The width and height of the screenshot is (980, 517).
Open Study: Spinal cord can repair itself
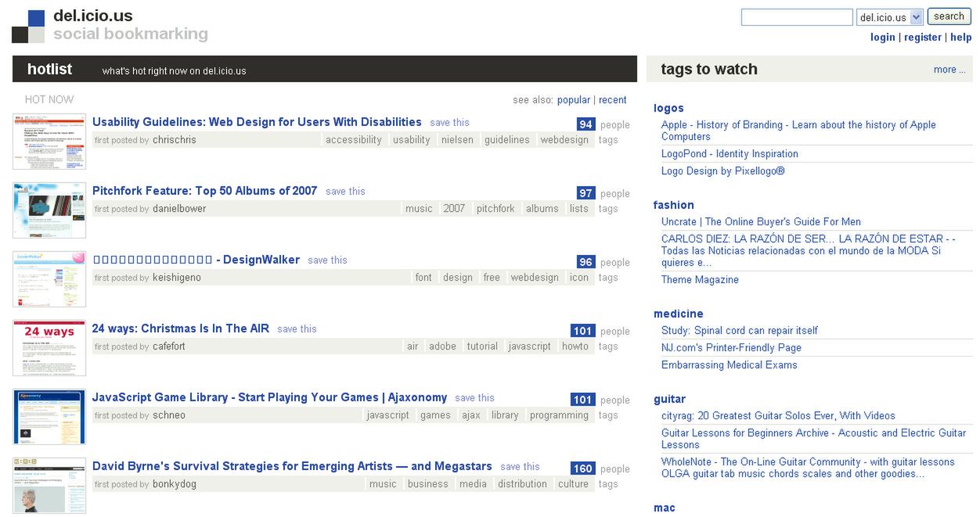(740, 331)
